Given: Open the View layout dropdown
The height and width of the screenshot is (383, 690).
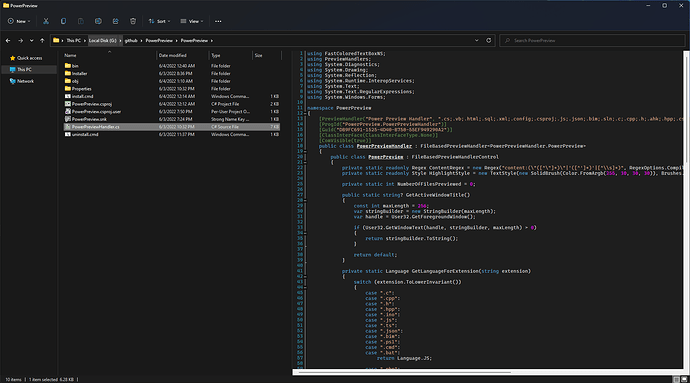Looking at the screenshot, I should pos(192,21).
